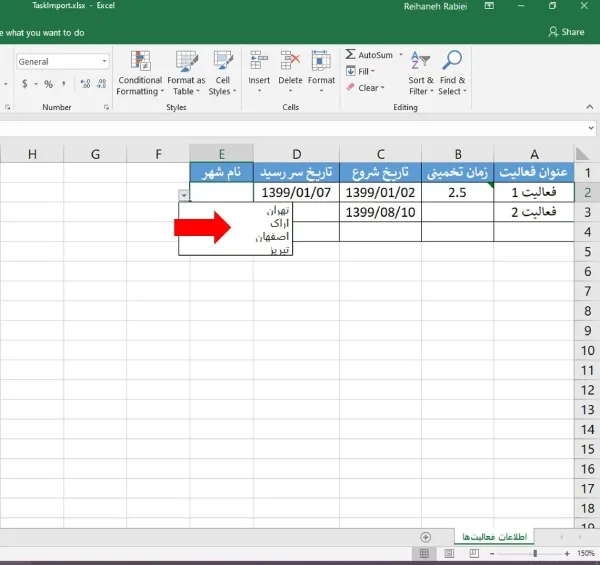Switch to Normal view in status bar
The width and height of the screenshot is (600, 565).
424,553
